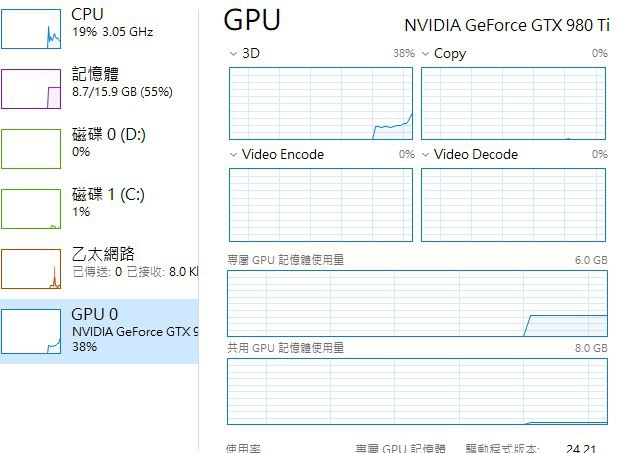Click the 乙太網路 label text
The height and width of the screenshot is (453, 626).
(x=103, y=254)
